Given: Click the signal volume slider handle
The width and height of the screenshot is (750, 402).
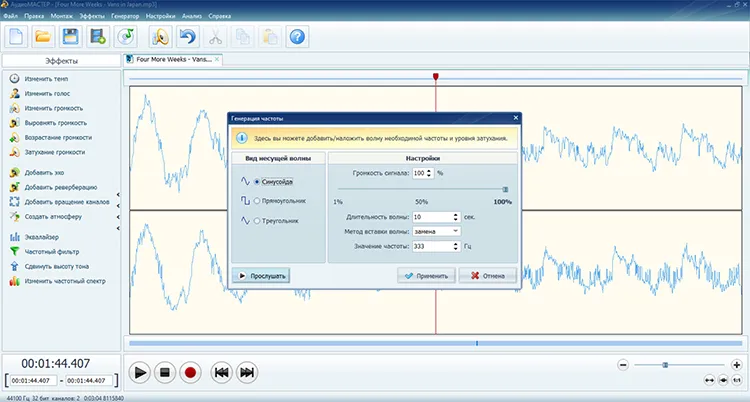Looking at the screenshot, I should (x=505, y=190).
